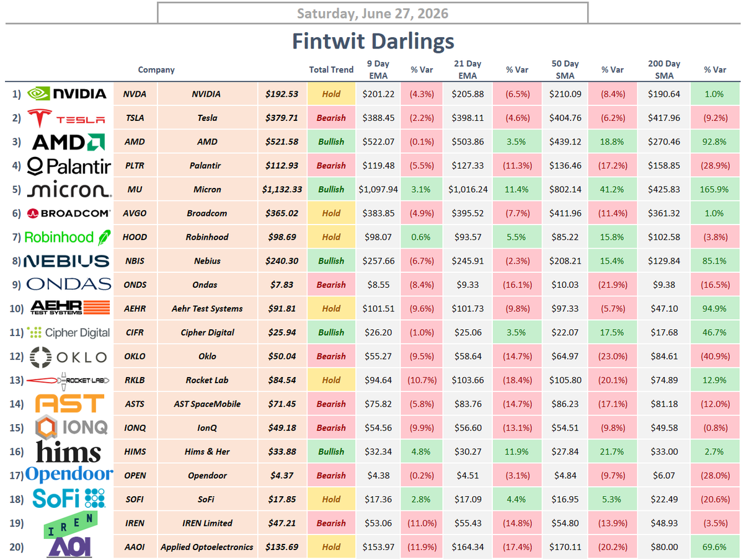The image size is (744, 560).
Task: Click the $47.10 200 Day SMA for Aehr
Action: (x=664, y=308)
